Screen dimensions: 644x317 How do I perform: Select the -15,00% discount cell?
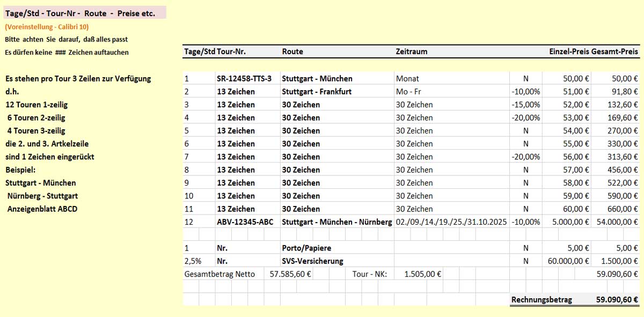tap(525, 105)
